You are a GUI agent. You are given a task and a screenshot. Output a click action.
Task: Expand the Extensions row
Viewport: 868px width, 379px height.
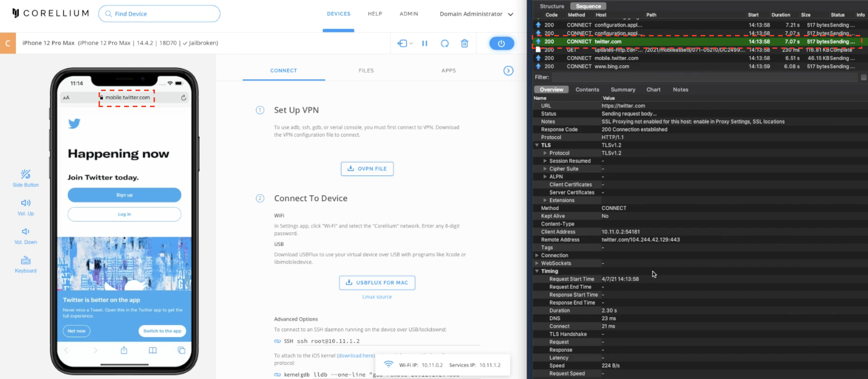coord(545,200)
